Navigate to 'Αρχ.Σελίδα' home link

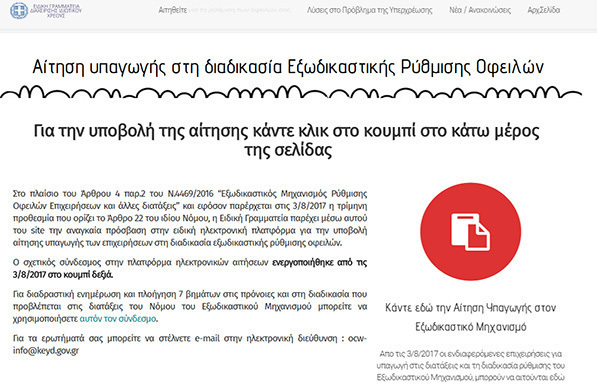543,10
